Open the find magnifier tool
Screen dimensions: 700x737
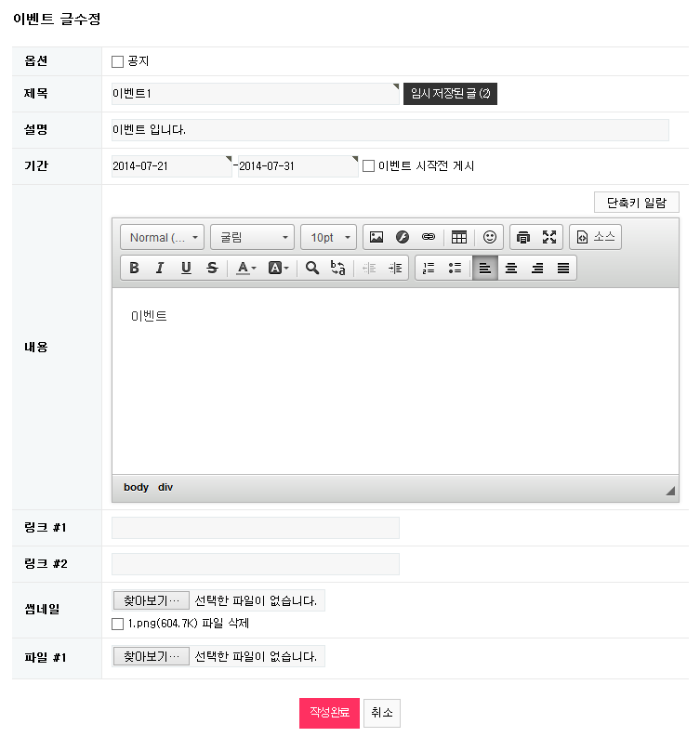pos(312,268)
